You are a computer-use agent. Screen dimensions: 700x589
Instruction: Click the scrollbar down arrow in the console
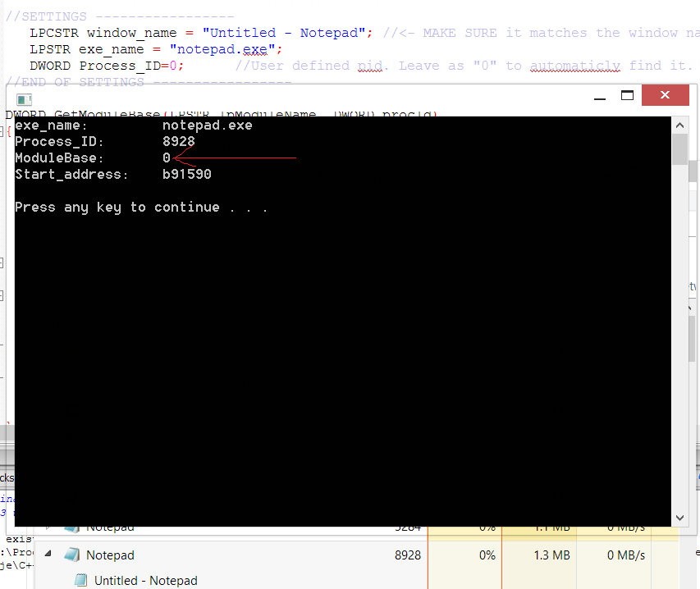[680, 518]
